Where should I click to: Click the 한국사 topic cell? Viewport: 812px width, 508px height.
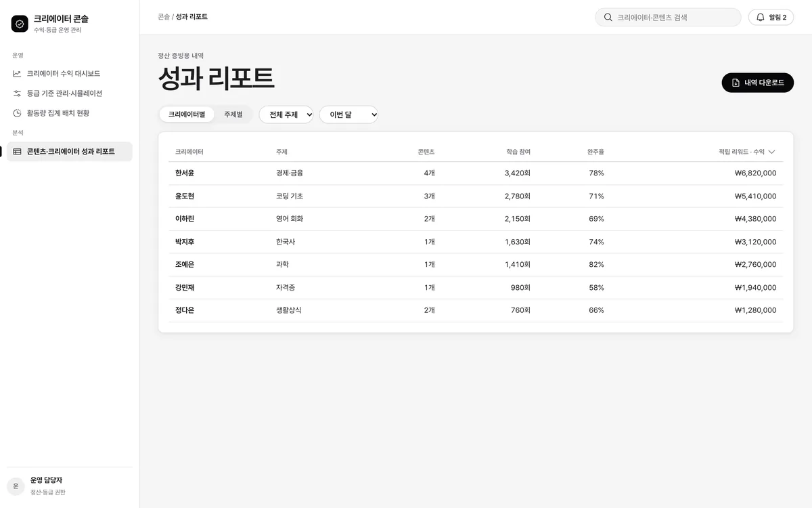click(x=286, y=242)
